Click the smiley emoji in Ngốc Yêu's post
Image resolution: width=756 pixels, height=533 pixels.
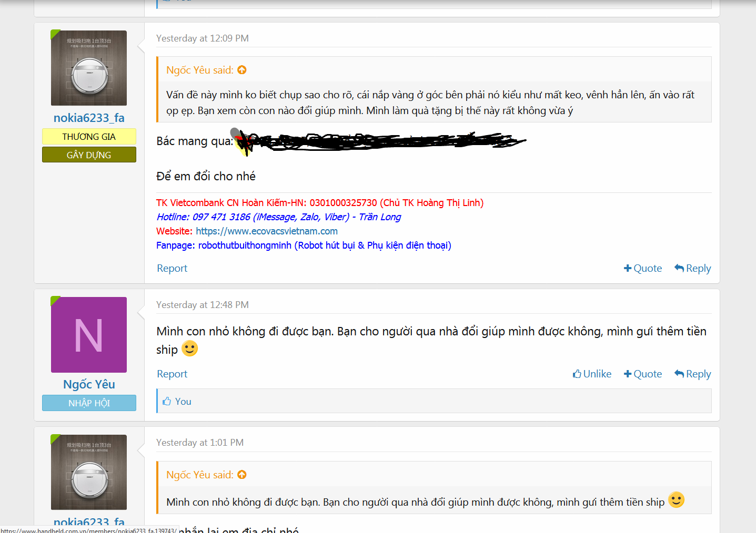189,348
